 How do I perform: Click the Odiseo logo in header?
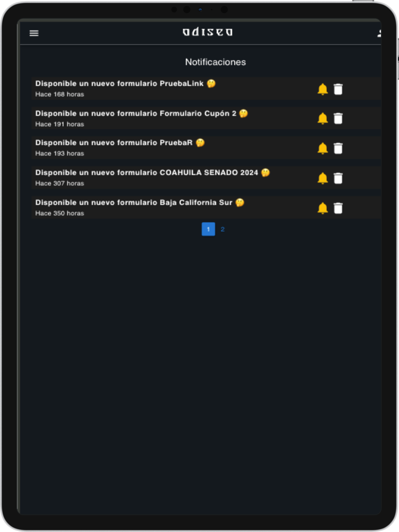click(x=207, y=32)
